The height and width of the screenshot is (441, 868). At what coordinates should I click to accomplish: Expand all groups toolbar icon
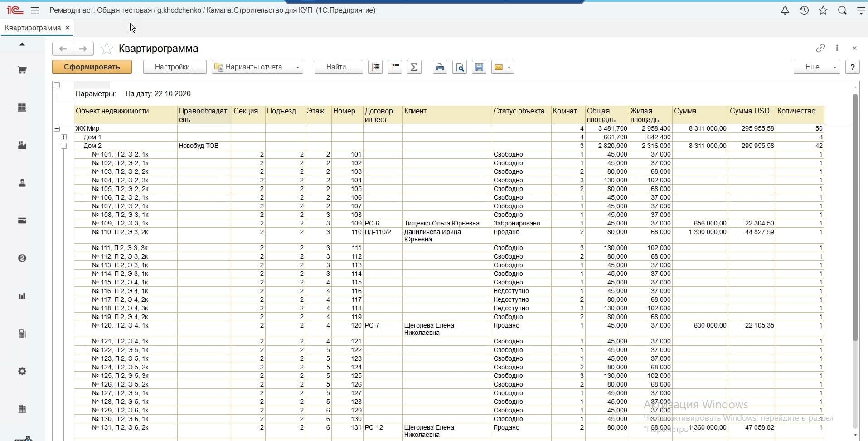(x=375, y=67)
